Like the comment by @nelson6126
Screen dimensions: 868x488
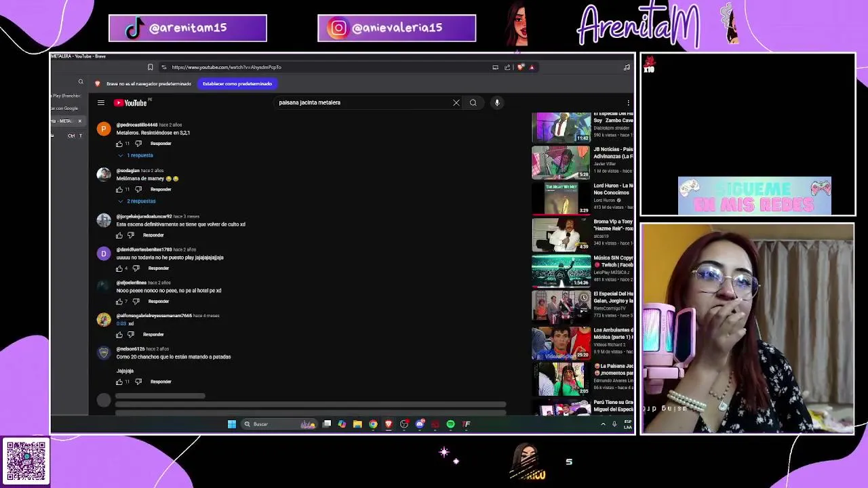click(x=119, y=382)
